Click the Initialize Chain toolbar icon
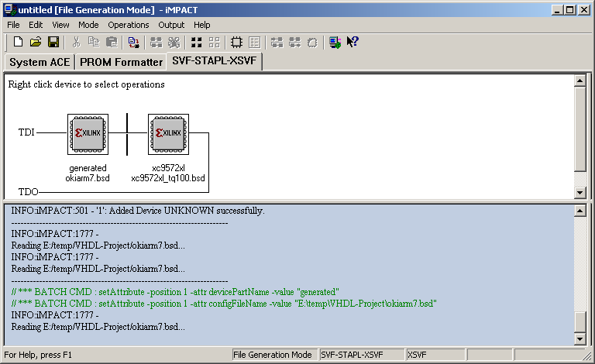The width and height of the screenshot is (595, 364). pos(156,42)
